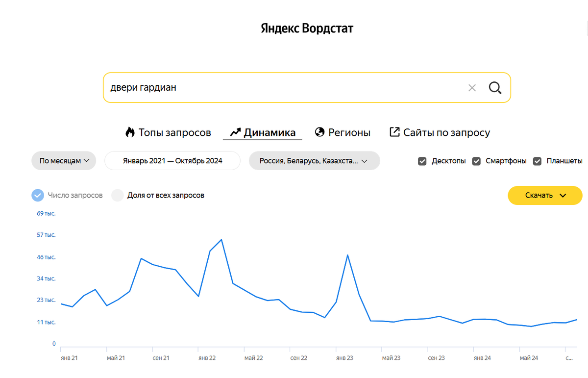Click the 69 тыс. y-axis label
Viewport: 588px width, 378px height.
(x=47, y=214)
